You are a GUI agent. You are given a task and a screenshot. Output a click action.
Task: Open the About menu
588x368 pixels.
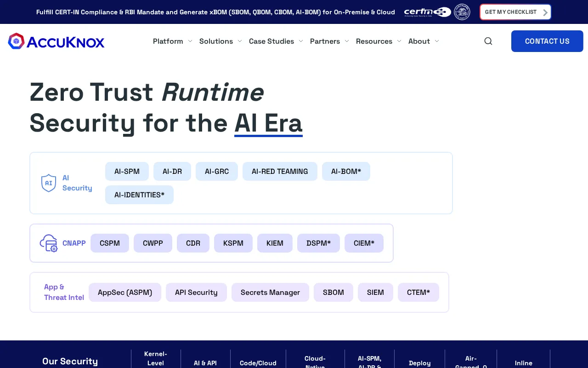[x=419, y=41]
